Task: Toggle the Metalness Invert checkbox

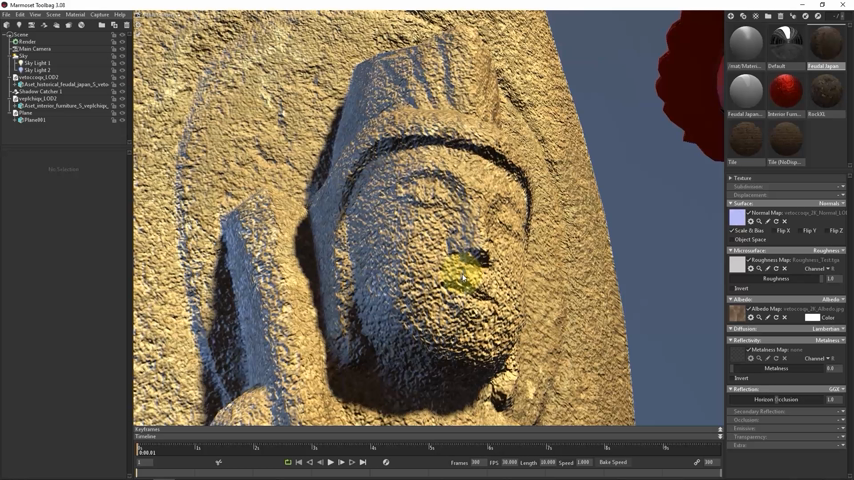Action: (731, 378)
